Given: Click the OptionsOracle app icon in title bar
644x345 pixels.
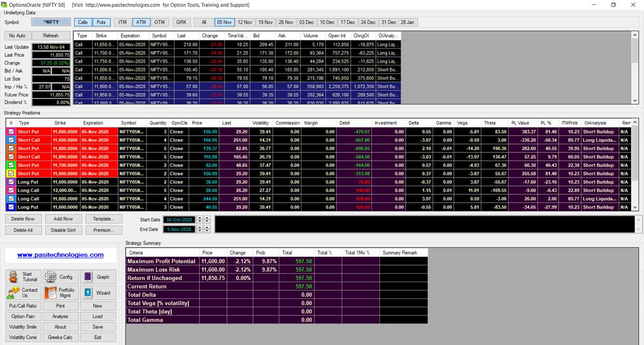Looking at the screenshot, I should click(5, 4).
